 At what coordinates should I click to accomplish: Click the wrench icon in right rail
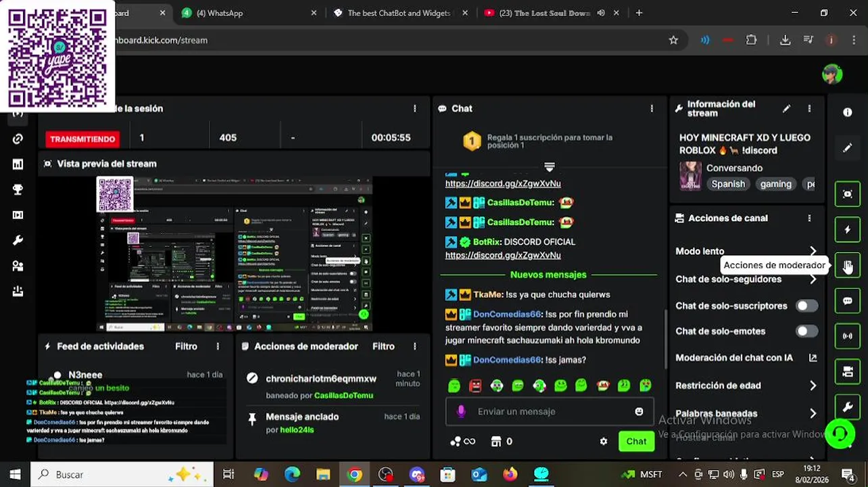click(848, 407)
